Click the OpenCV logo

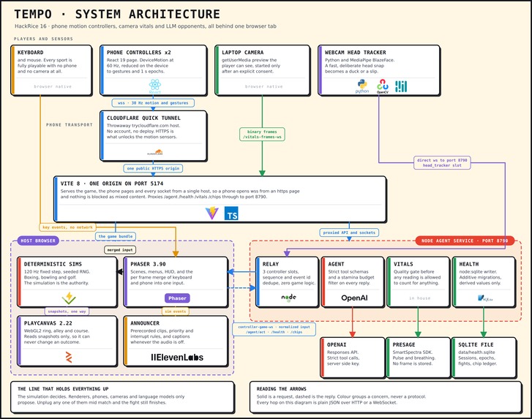pyautogui.click(x=383, y=86)
